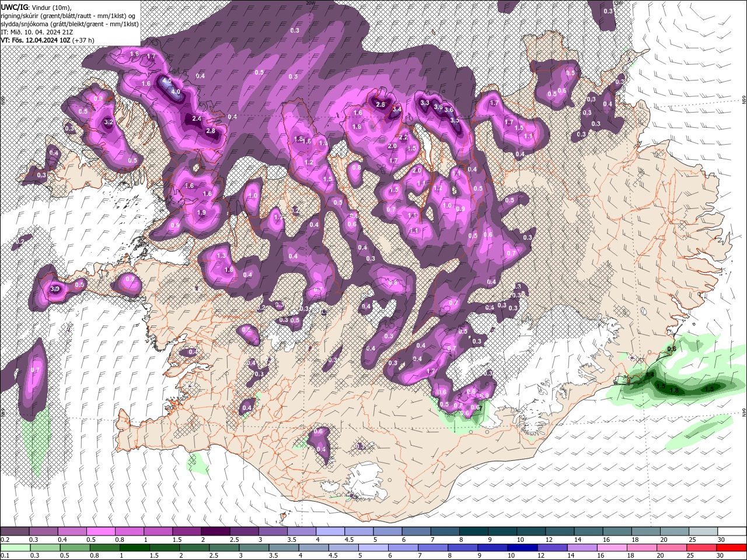The height and width of the screenshot is (560, 747).
Task: Click the 4.5 snowfall value on the map
Action: (167, 80)
